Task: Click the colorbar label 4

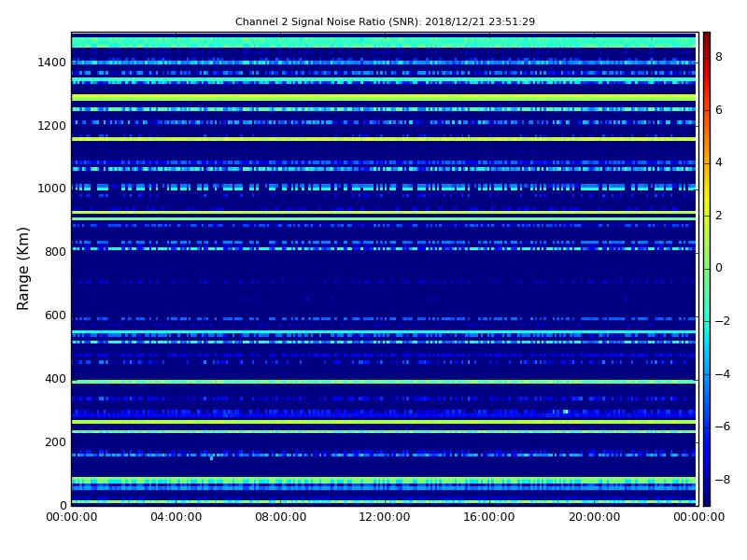Action: (x=719, y=162)
